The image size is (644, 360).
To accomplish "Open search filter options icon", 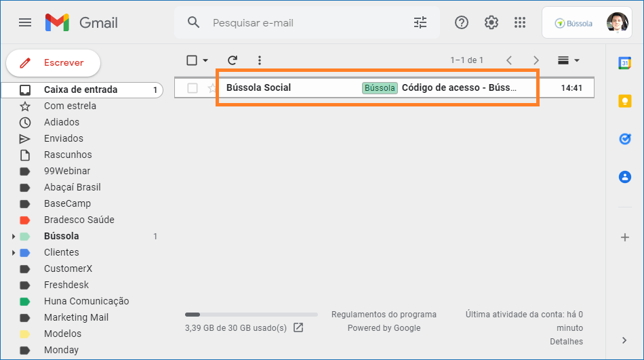I will tap(420, 22).
